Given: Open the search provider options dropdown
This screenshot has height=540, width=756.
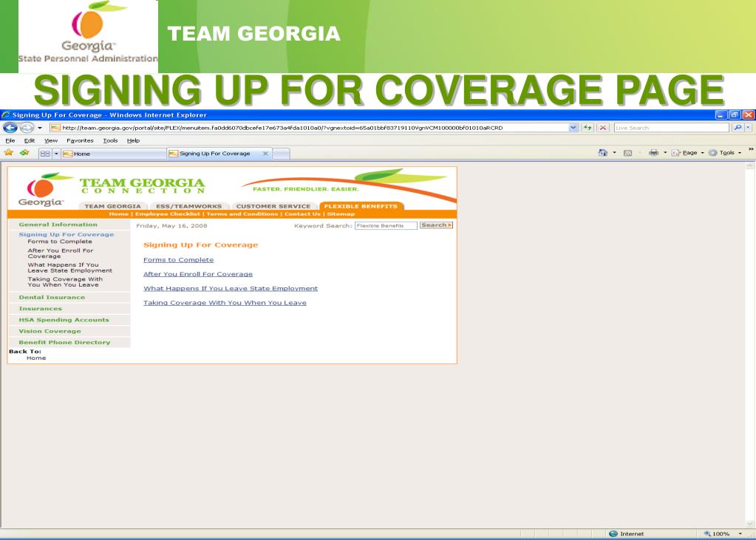Looking at the screenshot, I should (x=749, y=128).
